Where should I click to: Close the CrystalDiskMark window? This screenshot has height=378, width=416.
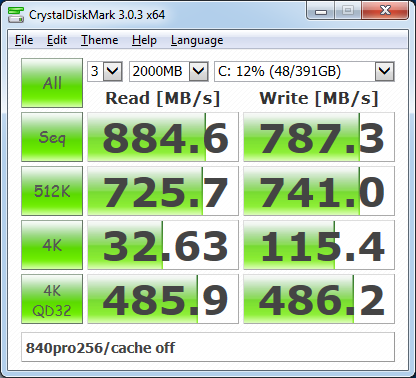tap(385, 11)
